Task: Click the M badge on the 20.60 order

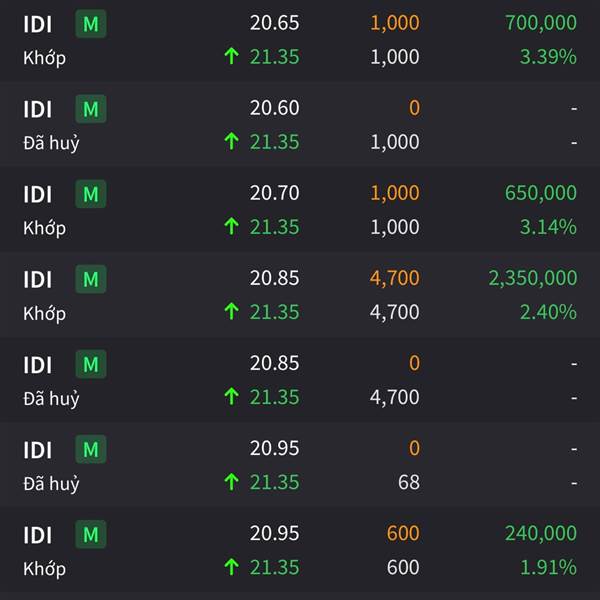Action: click(91, 109)
